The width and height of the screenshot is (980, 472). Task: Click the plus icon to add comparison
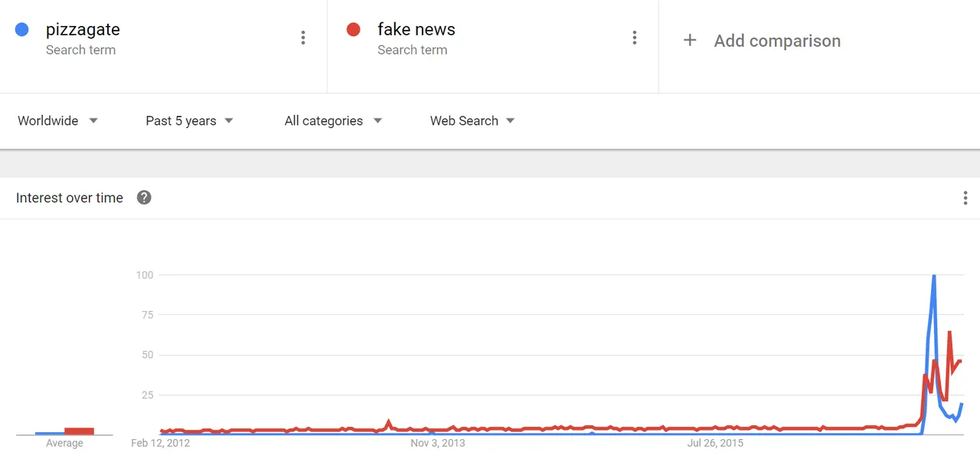690,40
